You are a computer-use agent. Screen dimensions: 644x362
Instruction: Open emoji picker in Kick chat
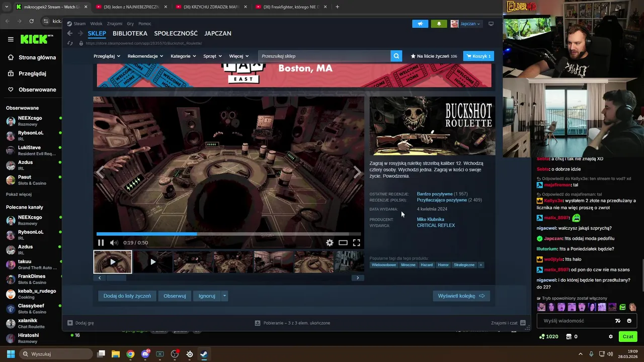click(629, 321)
